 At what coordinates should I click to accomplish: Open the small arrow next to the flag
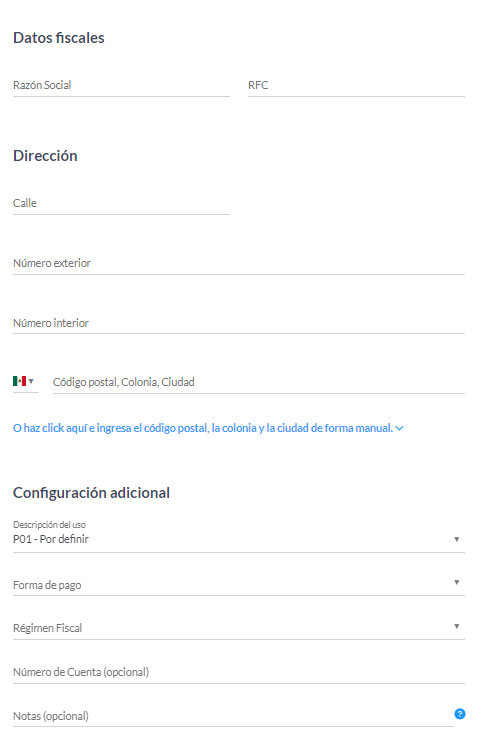tap(31, 381)
